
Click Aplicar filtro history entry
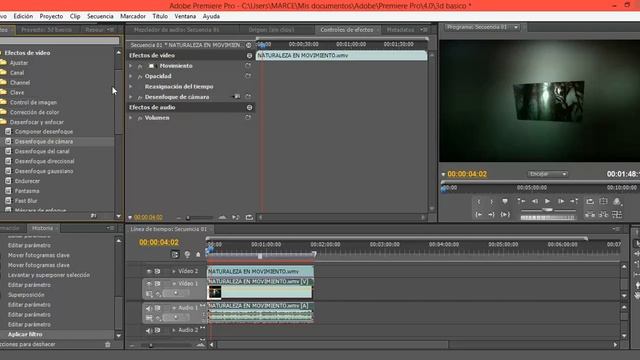pyautogui.click(x=25, y=334)
